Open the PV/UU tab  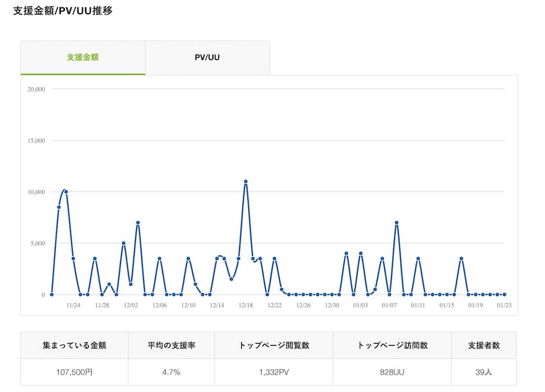[x=207, y=57]
